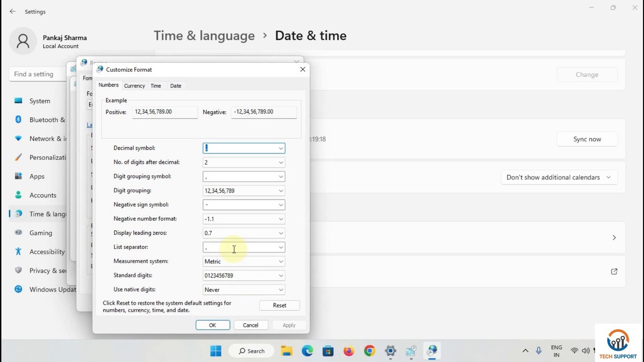Click the Wi-Fi network tray icon
644x362 pixels.
pos(574,351)
